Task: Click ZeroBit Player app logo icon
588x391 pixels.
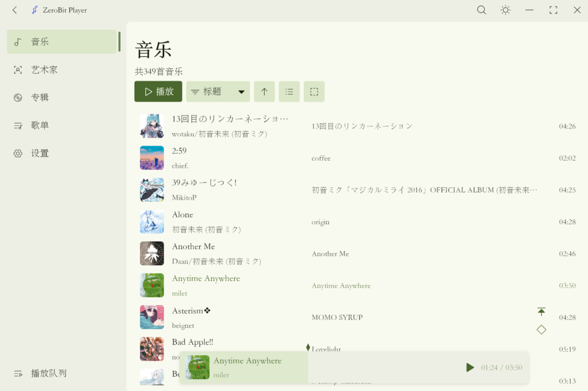Action: (x=34, y=10)
